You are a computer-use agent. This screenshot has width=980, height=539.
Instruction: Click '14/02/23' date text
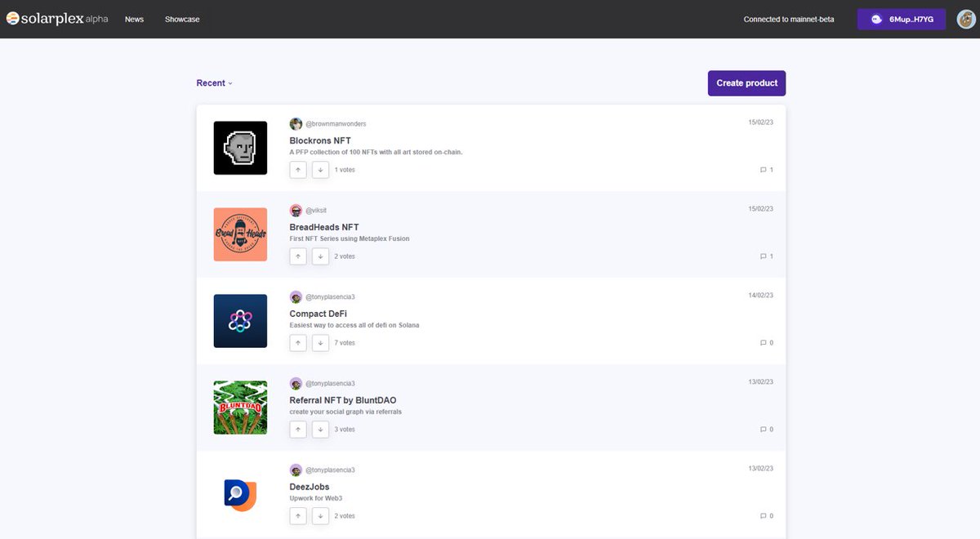pyautogui.click(x=760, y=296)
